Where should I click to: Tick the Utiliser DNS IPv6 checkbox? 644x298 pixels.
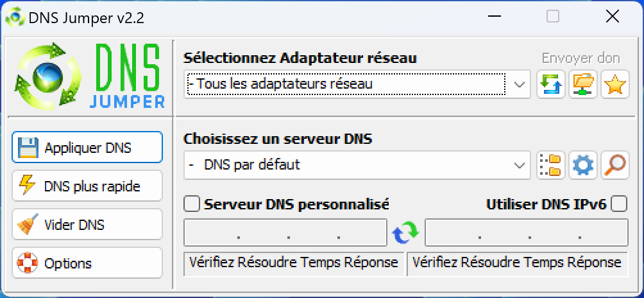(619, 204)
